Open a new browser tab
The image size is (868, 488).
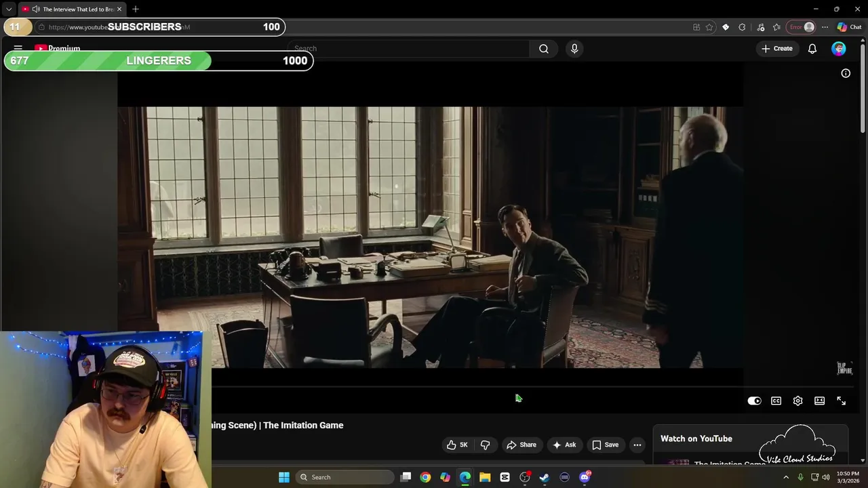[136, 9]
